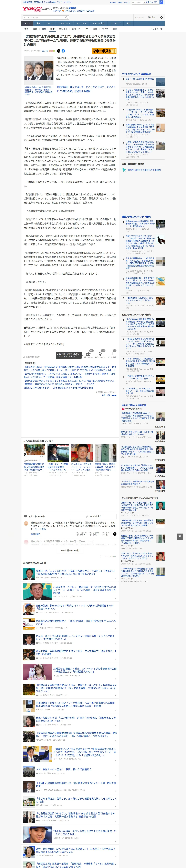React with 新しい視点 exclamation icon
Viewport: 186px width, 868px height.
tap(112, 354)
